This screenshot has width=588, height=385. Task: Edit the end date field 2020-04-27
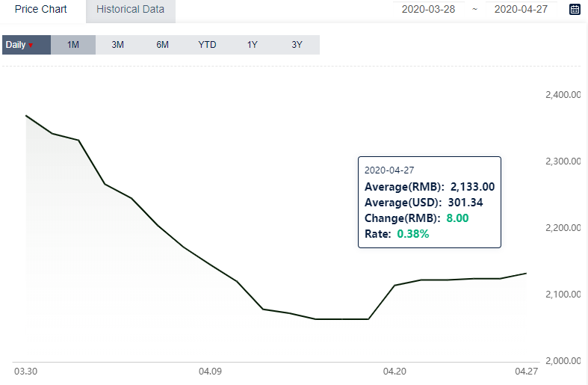click(x=521, y=10)
